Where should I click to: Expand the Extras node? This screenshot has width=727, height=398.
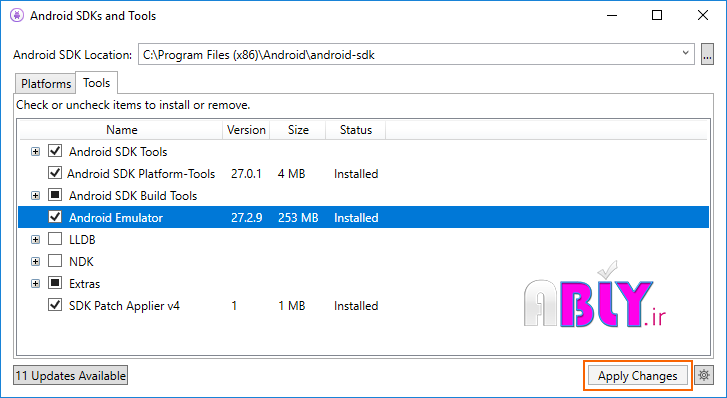(35, 283)
